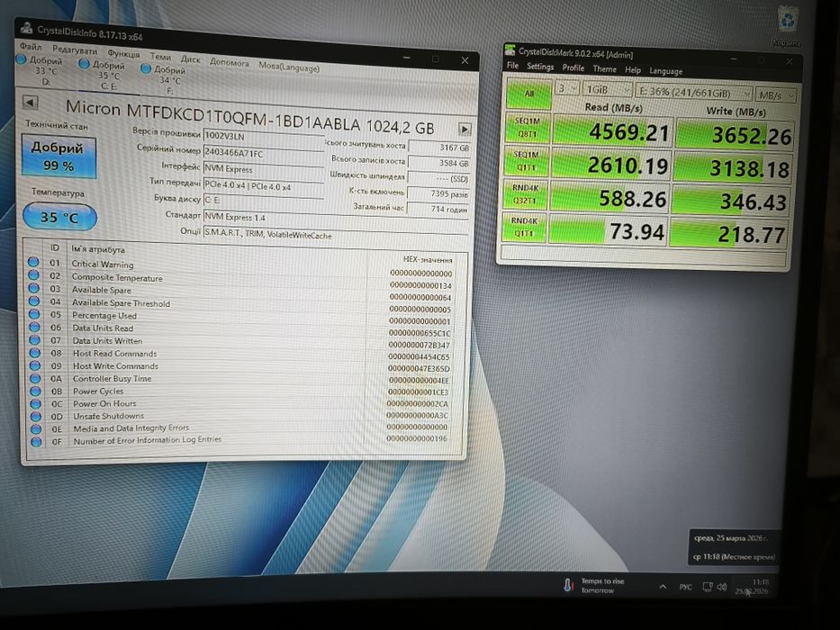Click the ID column header in attribute list
Screen dimensions: 840x630
[55, 247]
